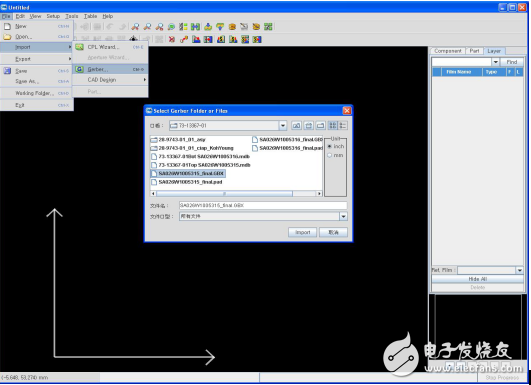Screen dimensions: 531x385
Task: Click the green speech-bubble magnifier icon
Action: (171, 27)
